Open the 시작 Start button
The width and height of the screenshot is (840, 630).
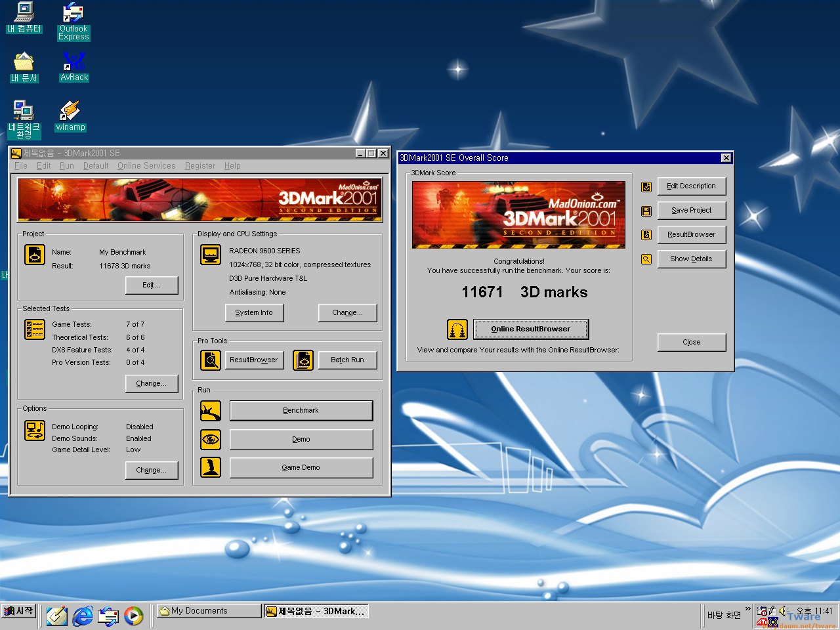[18, 612]
